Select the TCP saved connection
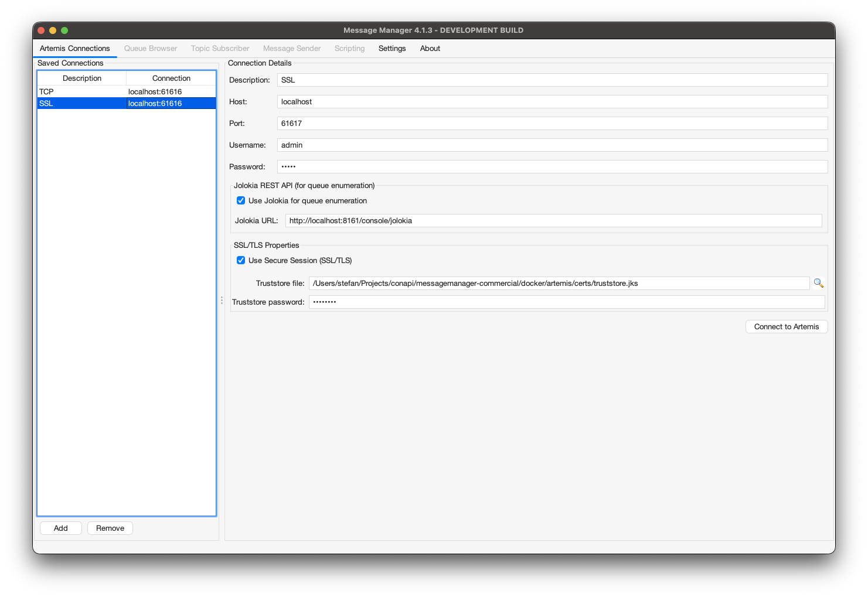Screen dimensions: 868x597 point(82,91)
